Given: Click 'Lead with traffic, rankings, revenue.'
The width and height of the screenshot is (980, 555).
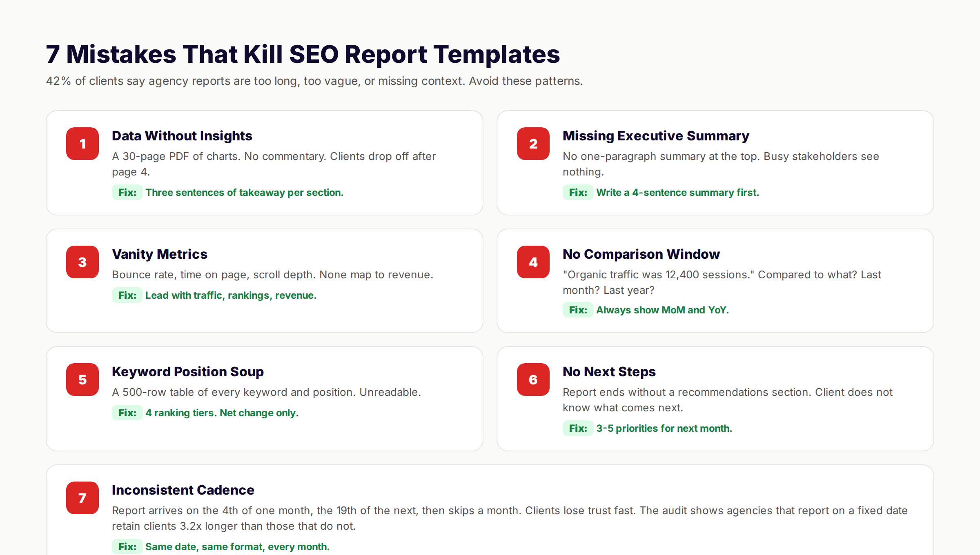Looking at the screenshot, I should [231, 295].
